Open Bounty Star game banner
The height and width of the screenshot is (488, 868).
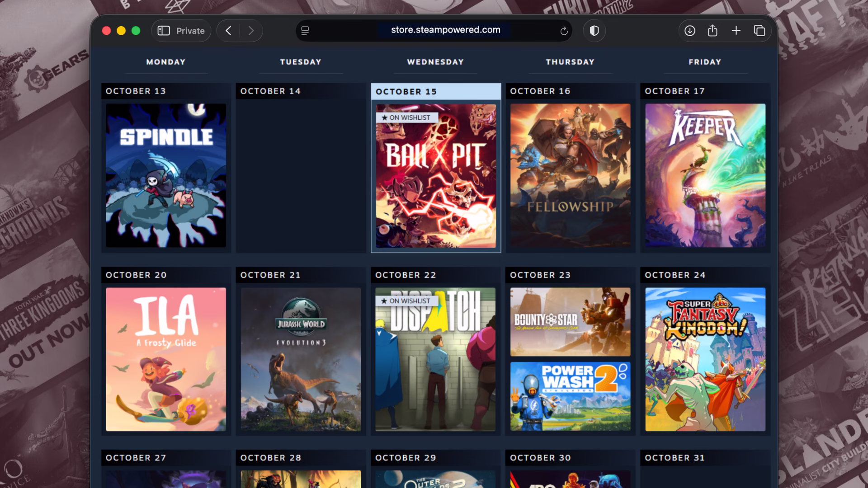click(570, 322)
